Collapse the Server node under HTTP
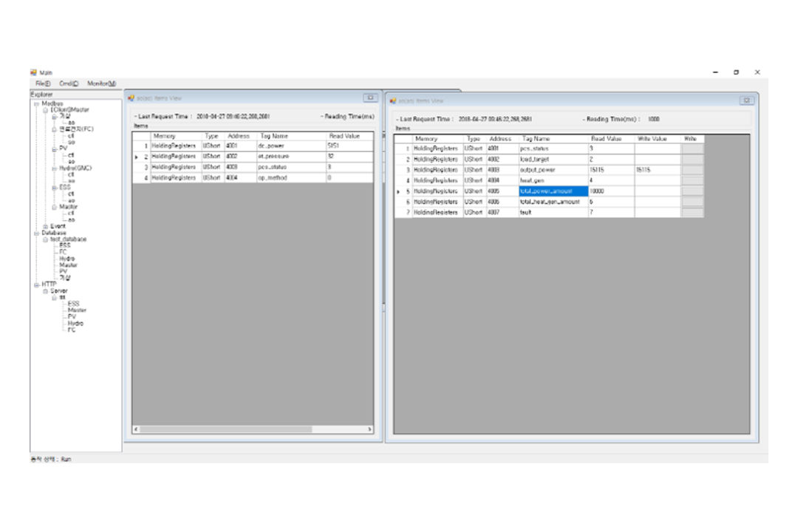Screen dimensions: 798x532 [45, 291]
